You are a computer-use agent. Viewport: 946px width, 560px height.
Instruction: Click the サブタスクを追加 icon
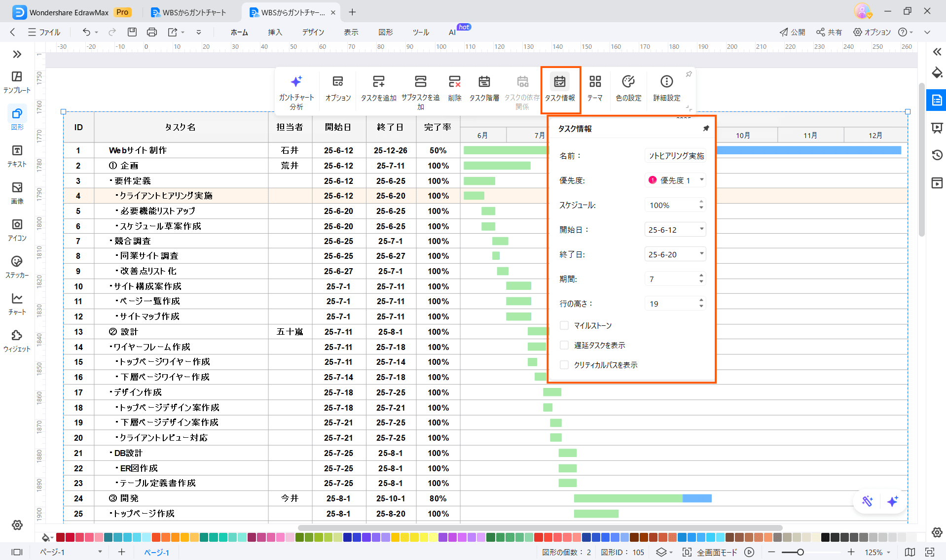[420, 82]
